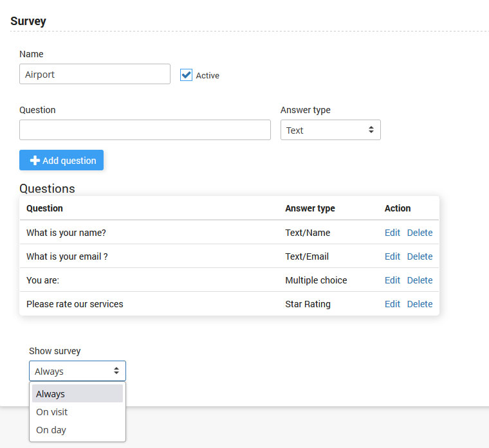Delete the 'Please rate our services' question
Screen dimensions: 489x448
420,304
